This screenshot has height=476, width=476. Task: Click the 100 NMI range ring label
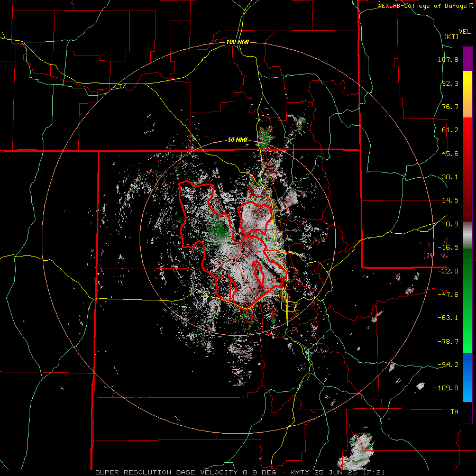tap(237, 42)
